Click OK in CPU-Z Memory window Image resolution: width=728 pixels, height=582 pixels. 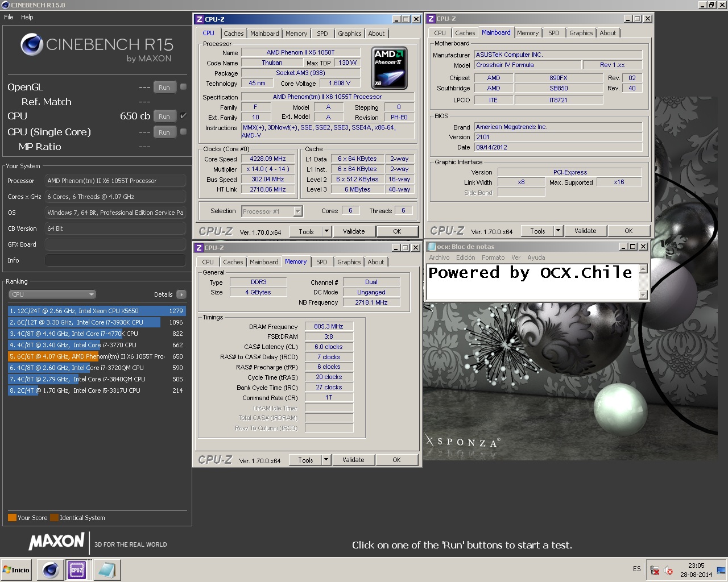396,460
